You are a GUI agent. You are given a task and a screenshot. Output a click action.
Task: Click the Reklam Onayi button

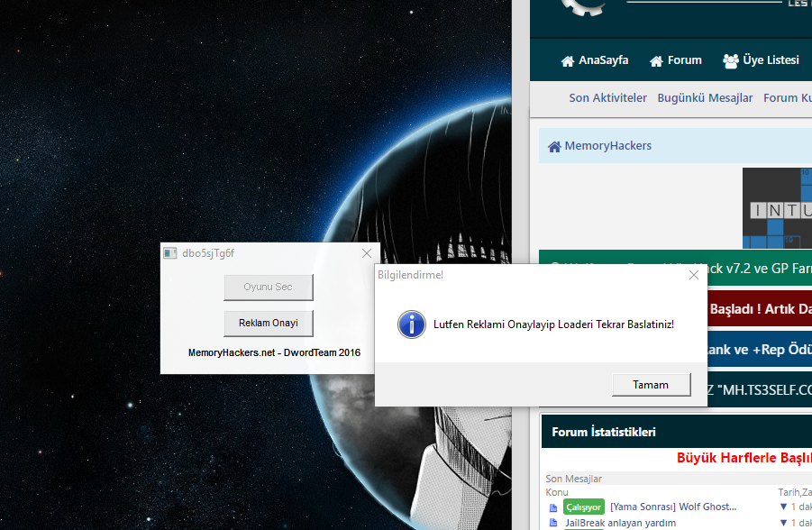[x=269, y=324]
